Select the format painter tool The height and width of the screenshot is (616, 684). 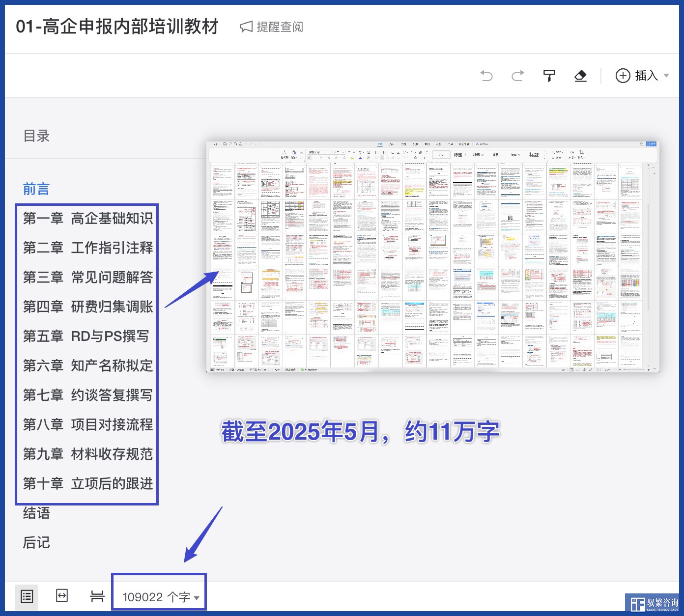pos(549,76)
